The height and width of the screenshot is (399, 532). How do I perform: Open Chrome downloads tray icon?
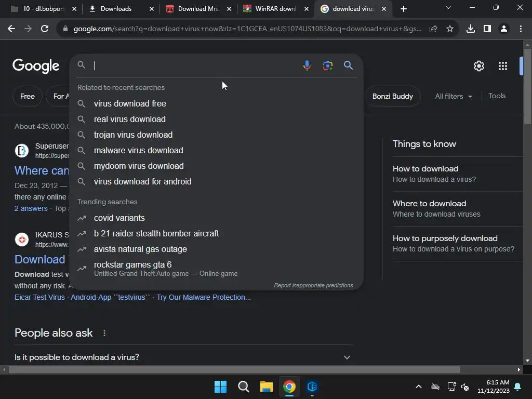471,29
